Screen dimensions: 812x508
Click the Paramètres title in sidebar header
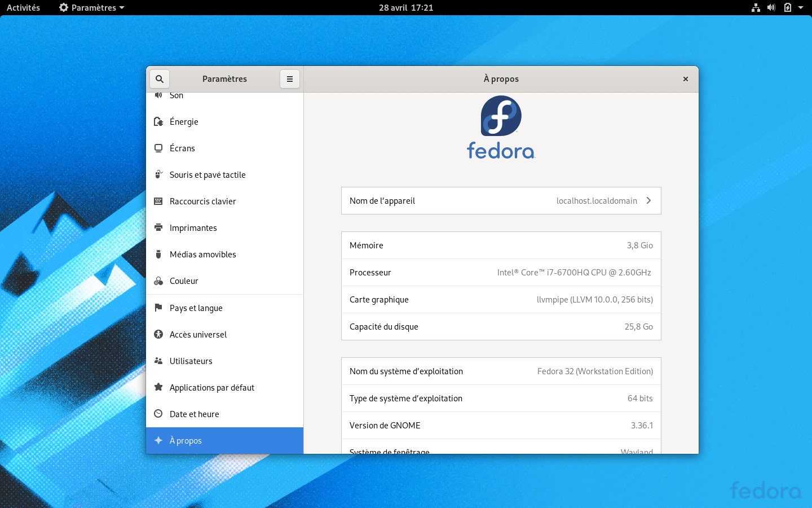224,79
